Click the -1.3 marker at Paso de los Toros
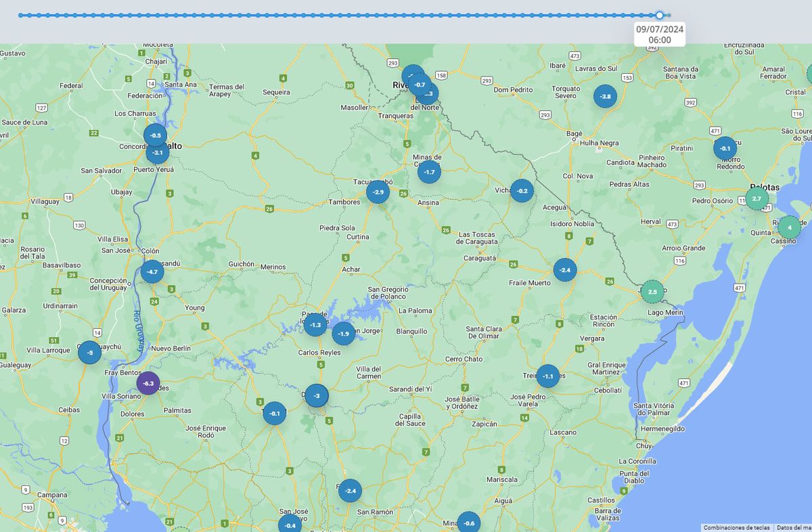 [x=315, y=325]
